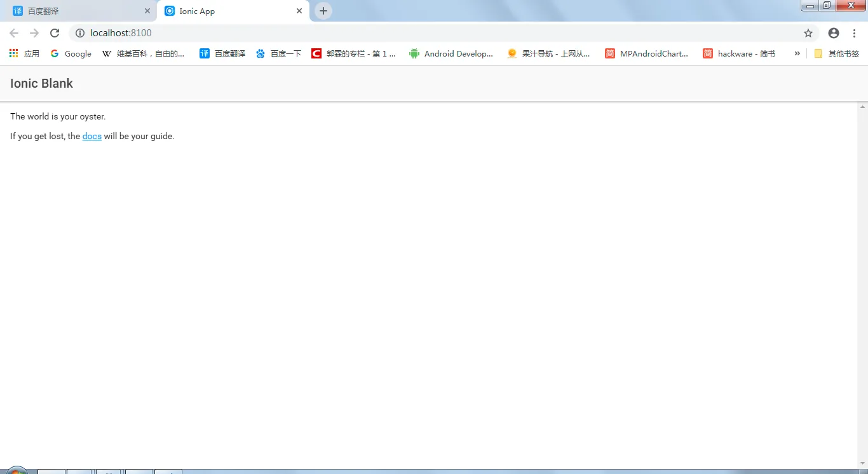Open the 果汁导航 bookmark
This screenshot has height=474, width=868.
click(x=548, y=54)
